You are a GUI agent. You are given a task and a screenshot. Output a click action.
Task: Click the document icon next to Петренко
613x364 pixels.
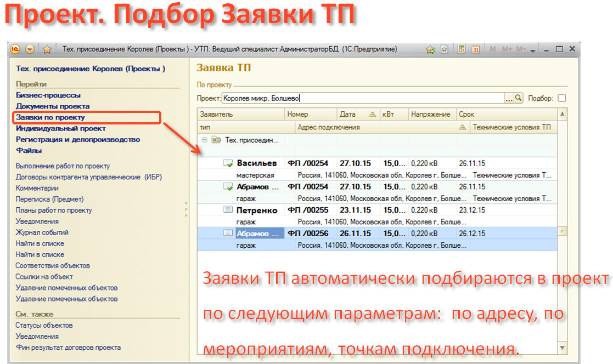coord(228,210)
